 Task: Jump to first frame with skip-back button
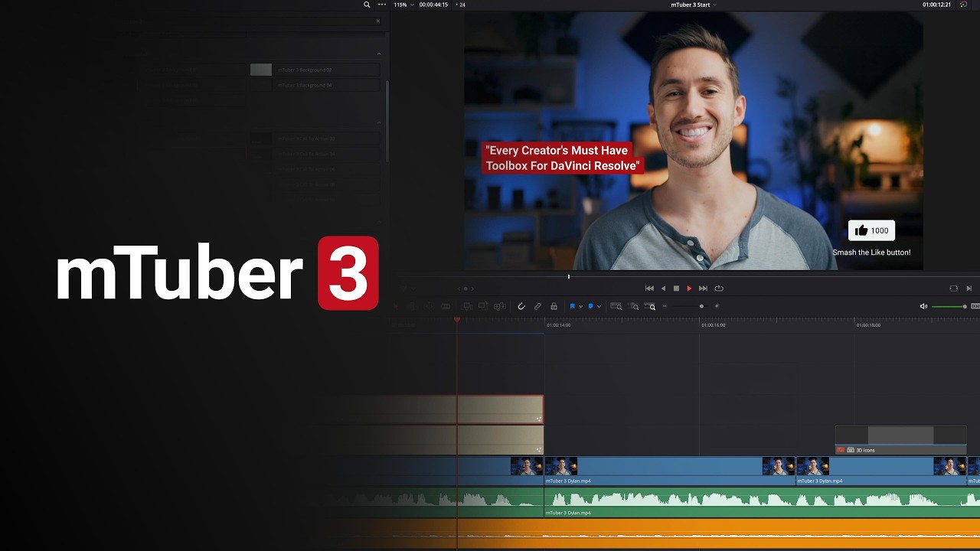pyautogui.click(x=649, y=289)
